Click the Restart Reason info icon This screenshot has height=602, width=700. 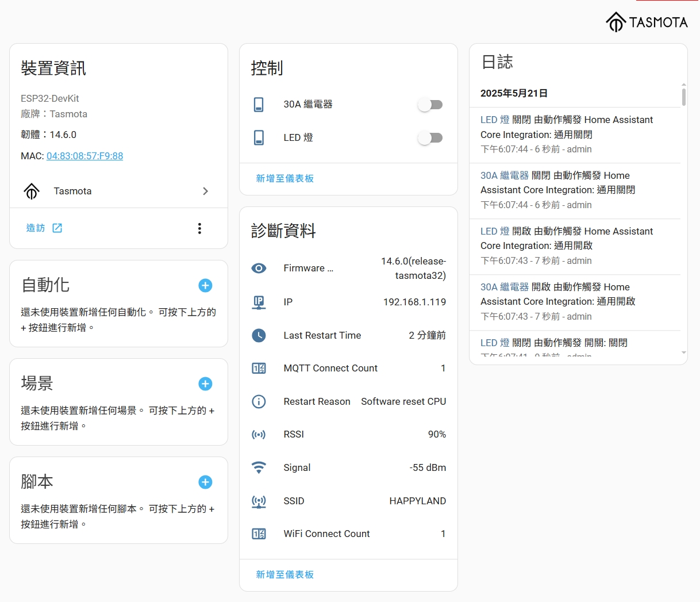point(259,401)
